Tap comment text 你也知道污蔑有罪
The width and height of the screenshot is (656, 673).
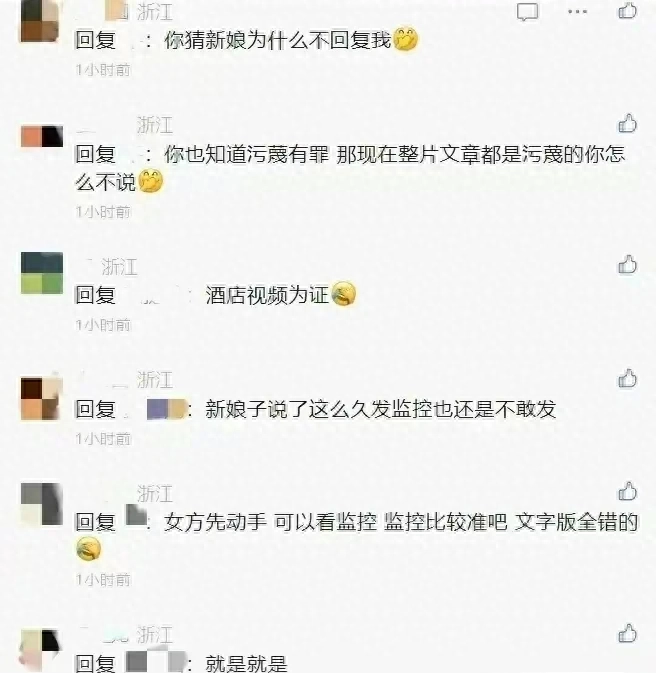[x=246, y=155]
